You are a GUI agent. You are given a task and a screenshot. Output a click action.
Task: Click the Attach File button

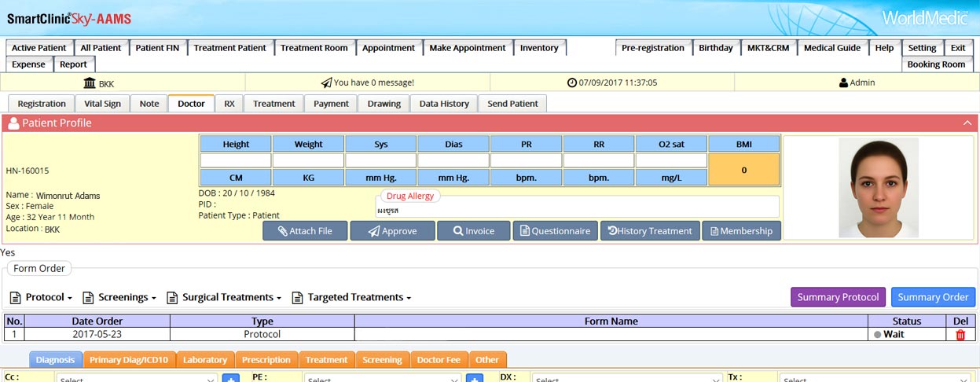305,231
